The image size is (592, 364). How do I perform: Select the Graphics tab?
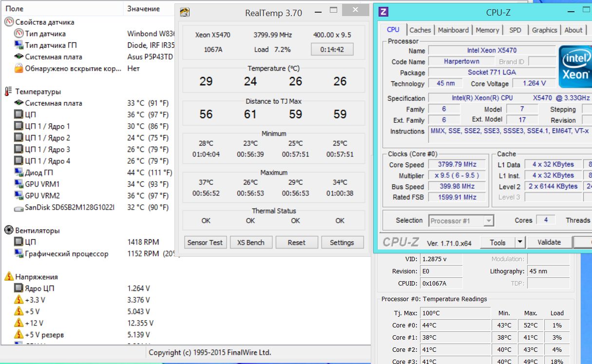pos(544,30)
